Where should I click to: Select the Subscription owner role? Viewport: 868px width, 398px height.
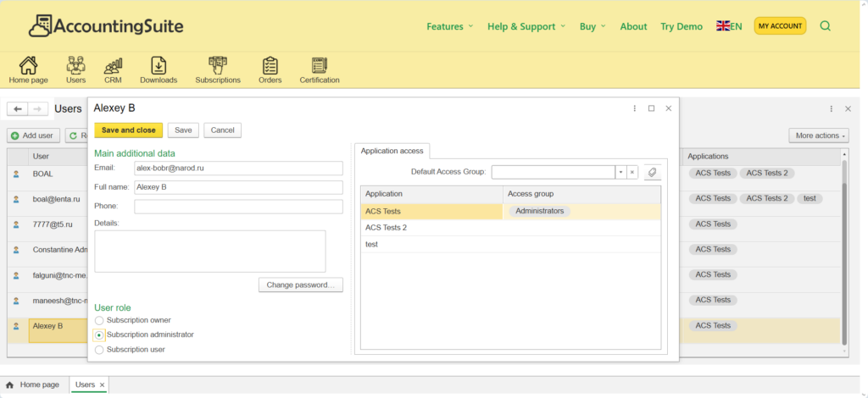pyautogui.click(x=99, y=320)
